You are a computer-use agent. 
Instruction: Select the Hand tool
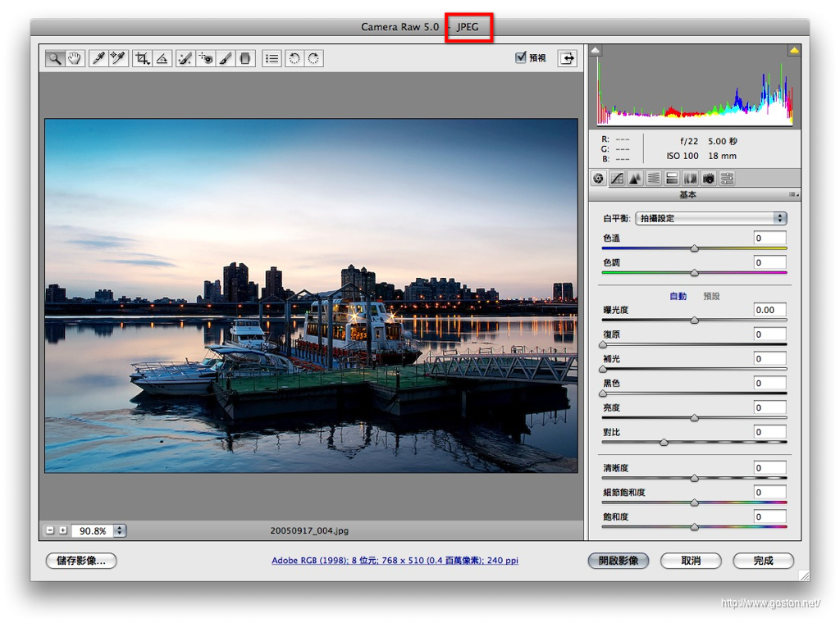coord(75,58)
